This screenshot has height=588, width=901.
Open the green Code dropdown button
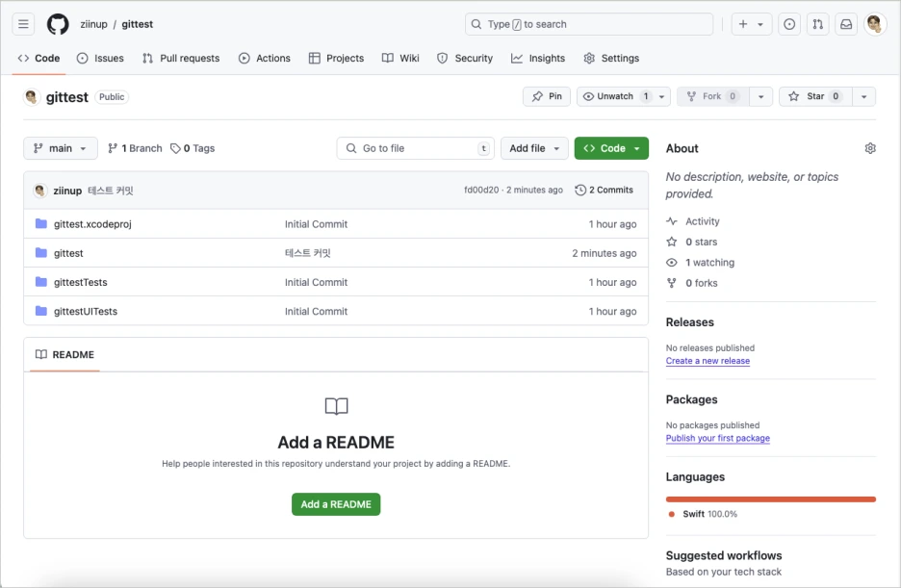(x=611, y=148)
